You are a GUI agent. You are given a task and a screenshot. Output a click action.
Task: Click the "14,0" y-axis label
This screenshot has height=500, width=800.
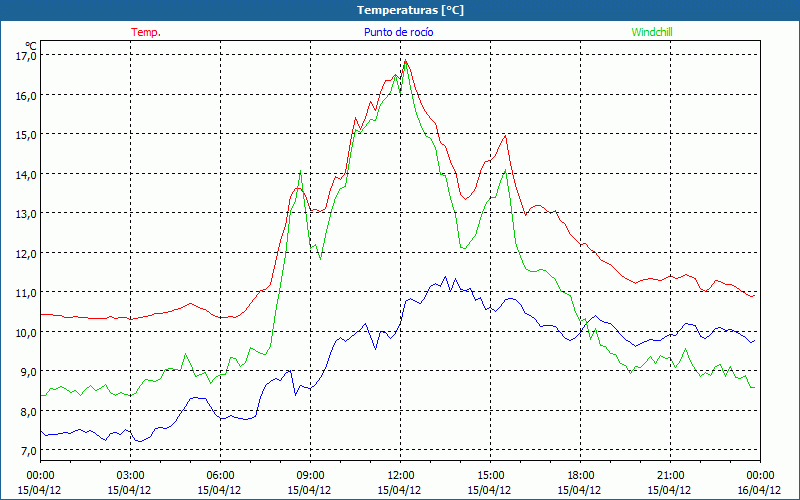click(27, 174)
